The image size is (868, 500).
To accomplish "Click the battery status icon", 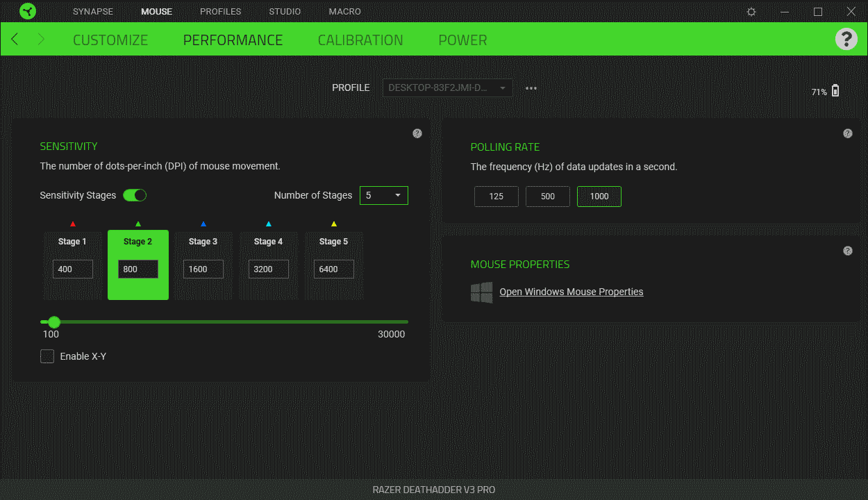I will [x=835, y=91].
